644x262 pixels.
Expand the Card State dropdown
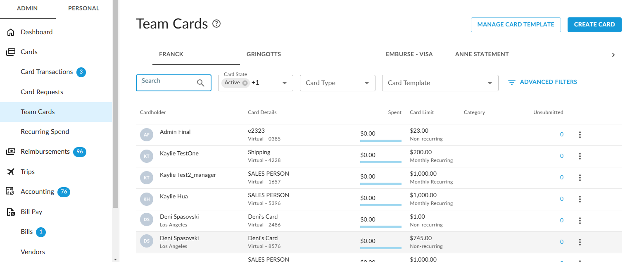click(x=284, y=83)
